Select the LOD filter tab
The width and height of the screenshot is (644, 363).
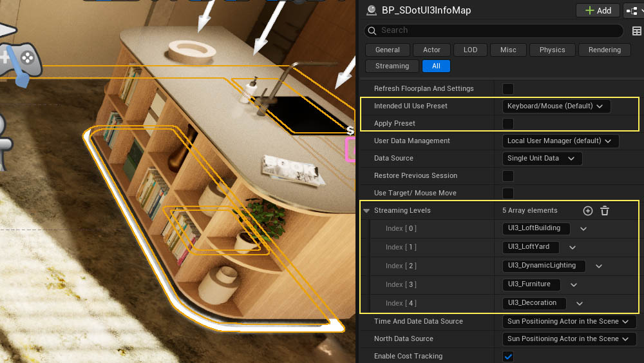470,50
